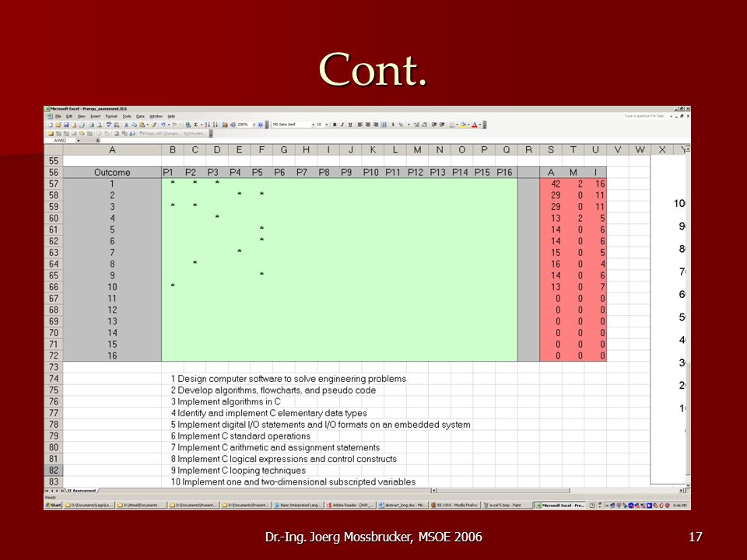Click the Save floppy disk icon

pos(66,124)
